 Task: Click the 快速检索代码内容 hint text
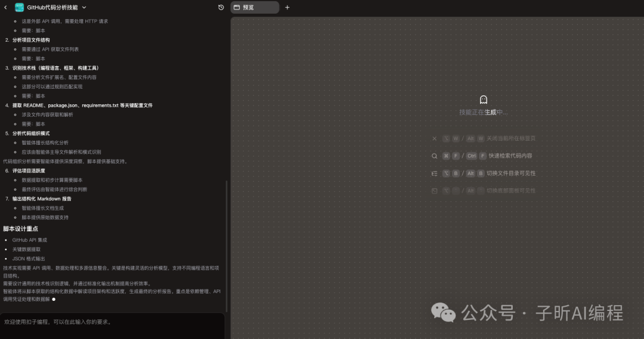pyautogui.click(x=510, y=156)
